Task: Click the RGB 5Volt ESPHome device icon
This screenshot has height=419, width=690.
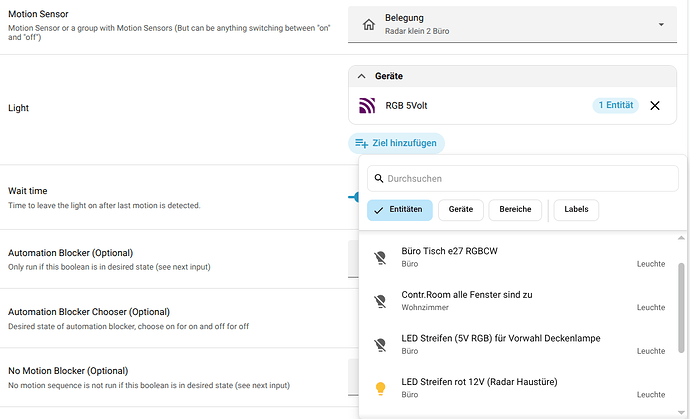Action: point(367,106)
